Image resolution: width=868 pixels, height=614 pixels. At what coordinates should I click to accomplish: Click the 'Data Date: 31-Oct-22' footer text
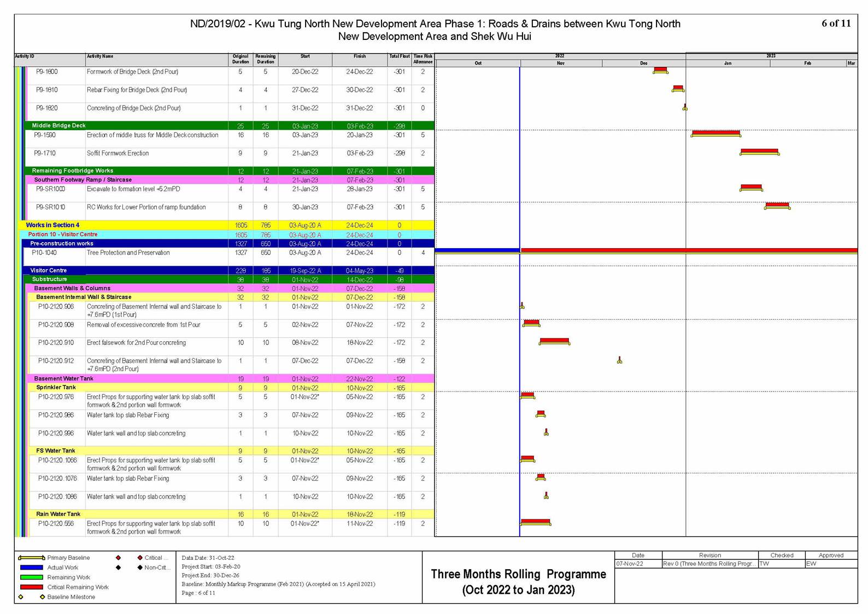click(208, 558)
